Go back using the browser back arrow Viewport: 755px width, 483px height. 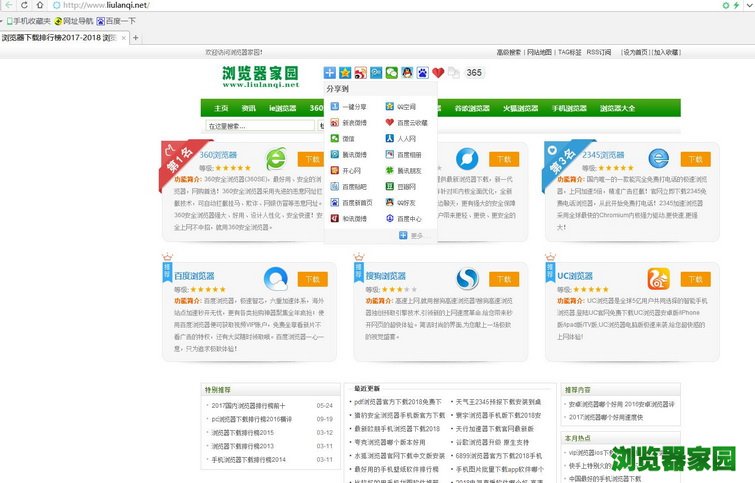9,5
